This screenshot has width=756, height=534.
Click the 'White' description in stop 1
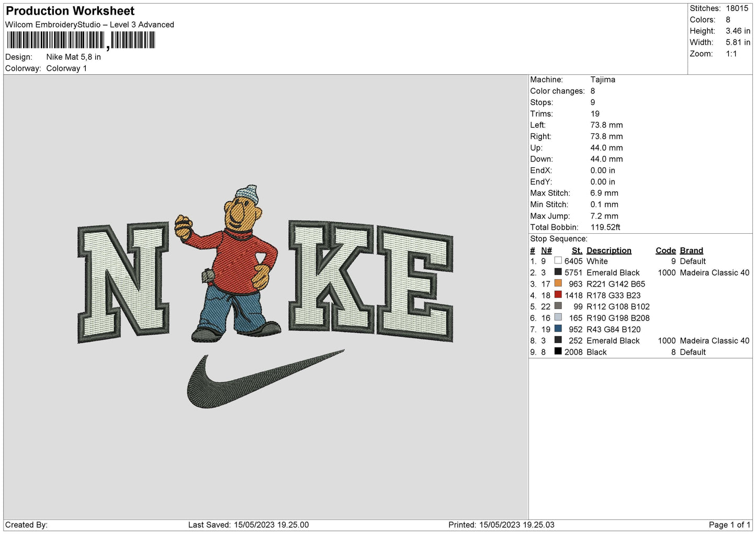597,261
